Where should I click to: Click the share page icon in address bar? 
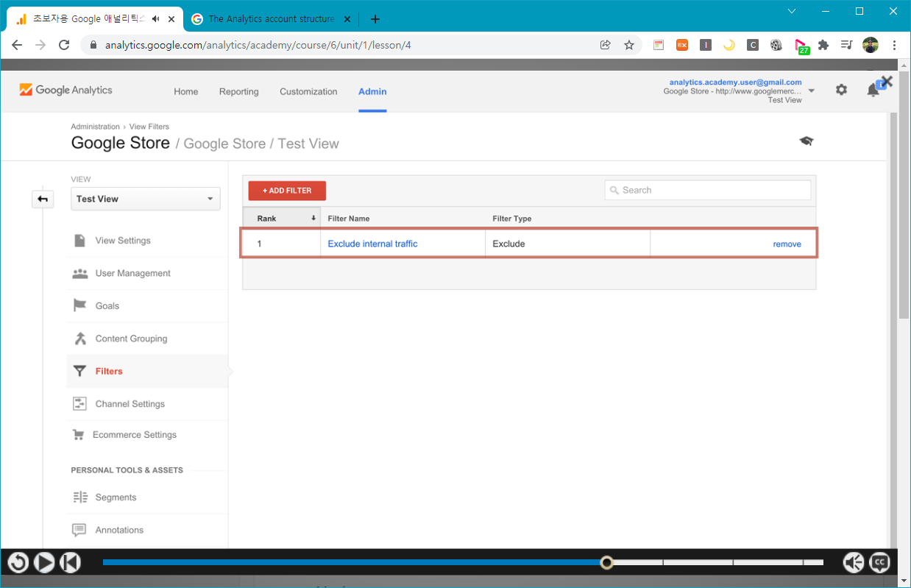click(606, 45)
